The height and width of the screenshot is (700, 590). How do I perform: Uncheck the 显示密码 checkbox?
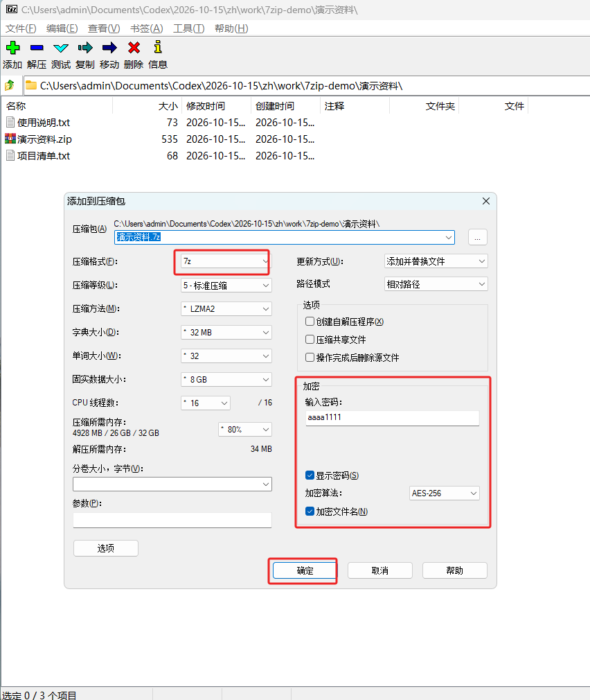pos(310,475)
